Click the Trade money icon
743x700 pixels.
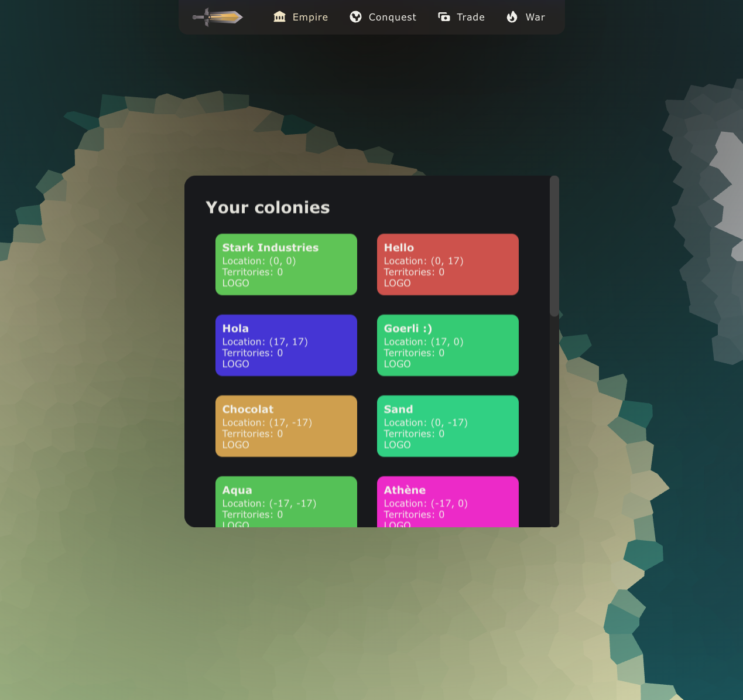[x=444, y=17]
